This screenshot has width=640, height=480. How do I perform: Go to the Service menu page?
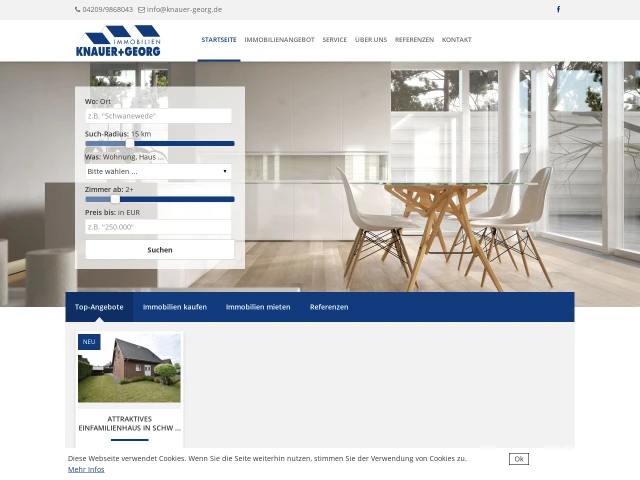tap(334, 40)
